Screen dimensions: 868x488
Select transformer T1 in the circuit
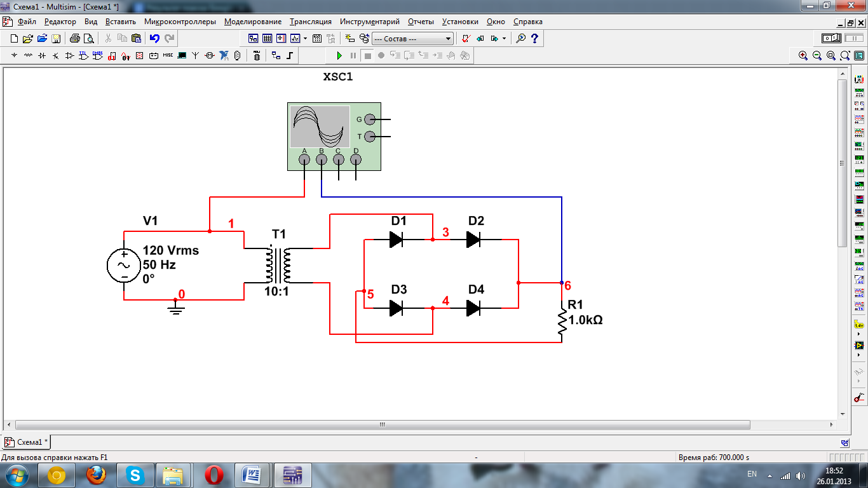277,266
